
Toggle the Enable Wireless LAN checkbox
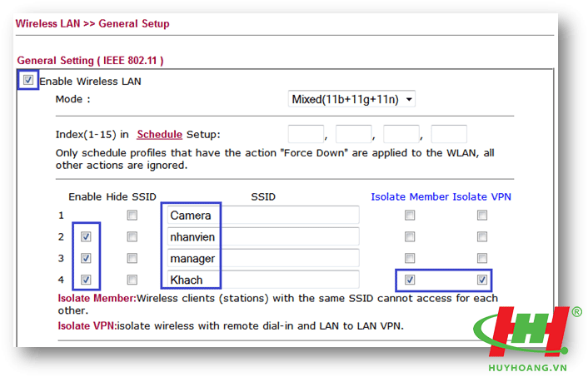[28, 81]
